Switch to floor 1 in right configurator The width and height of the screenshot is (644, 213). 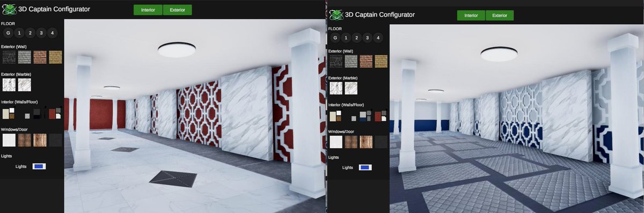346,38
